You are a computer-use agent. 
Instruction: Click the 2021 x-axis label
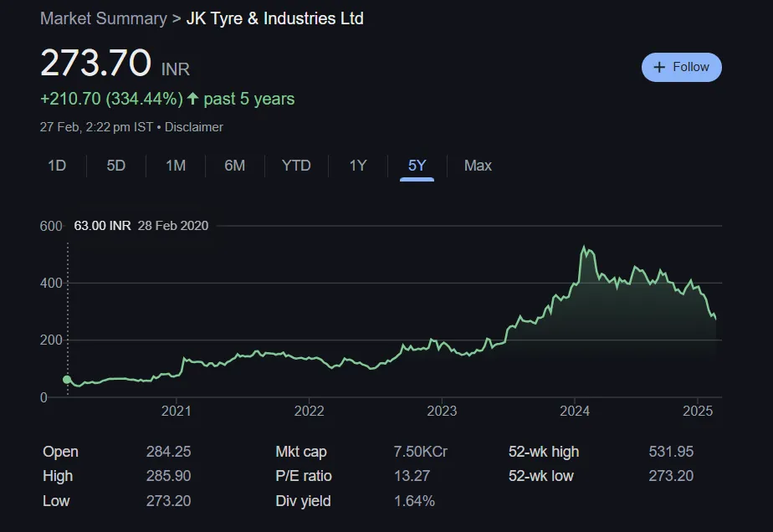[x=176, y=411]
